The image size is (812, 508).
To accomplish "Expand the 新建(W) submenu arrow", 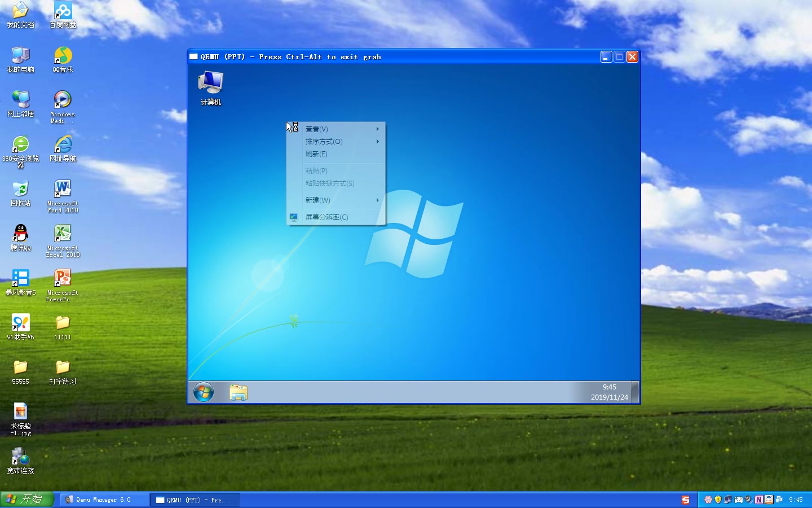I will [x=378, y=200].
